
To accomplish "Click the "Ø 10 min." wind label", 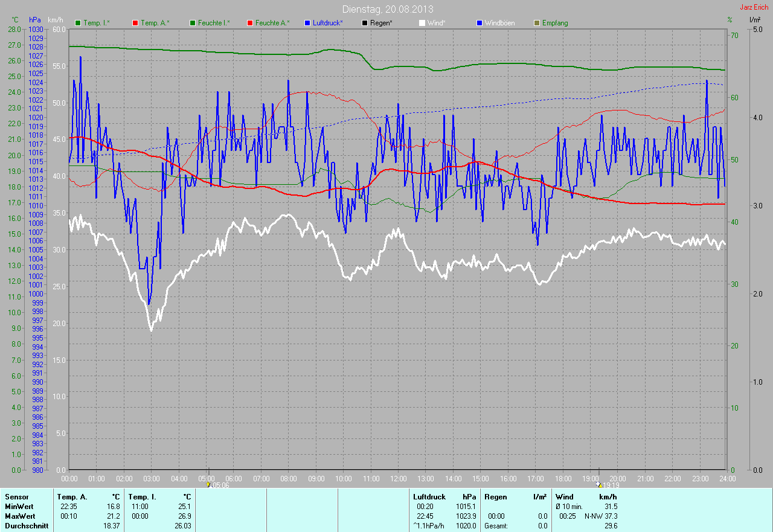I will pyautogui.click(x=569, y=507).
